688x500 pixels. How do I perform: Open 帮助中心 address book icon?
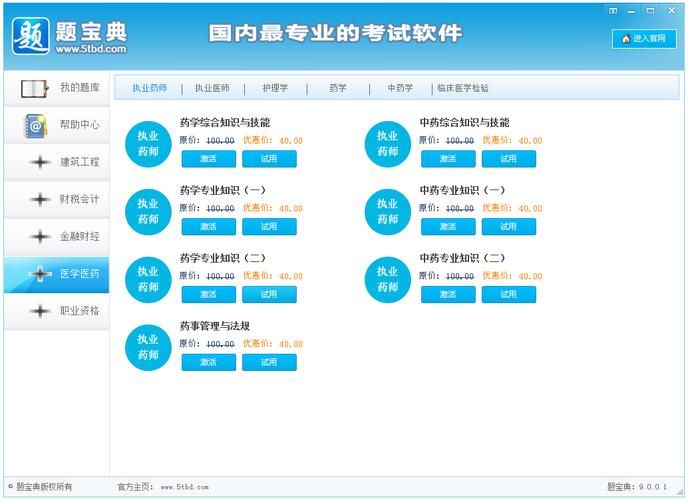click(35, 126)
